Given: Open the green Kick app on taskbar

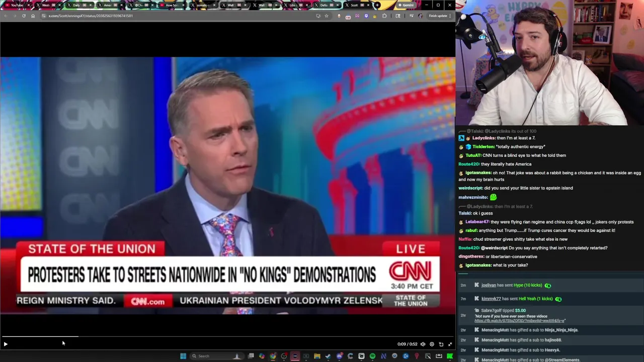Looking at the screenshot, I should [x=450, y=356].
